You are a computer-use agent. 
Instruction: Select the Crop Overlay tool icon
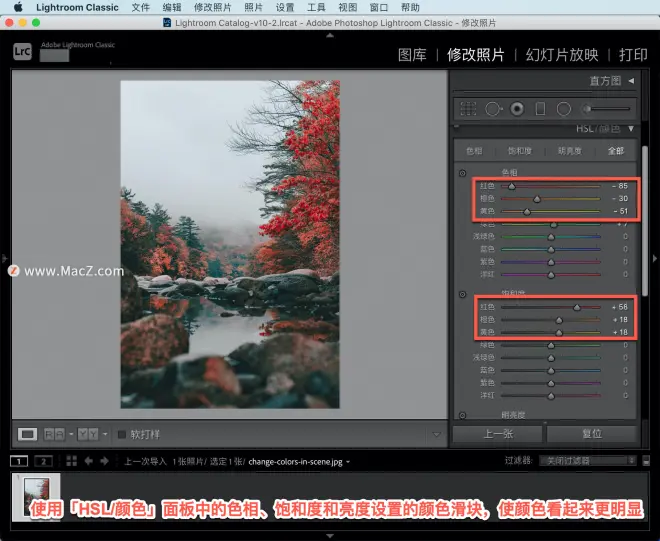click(x=468, y=109)
